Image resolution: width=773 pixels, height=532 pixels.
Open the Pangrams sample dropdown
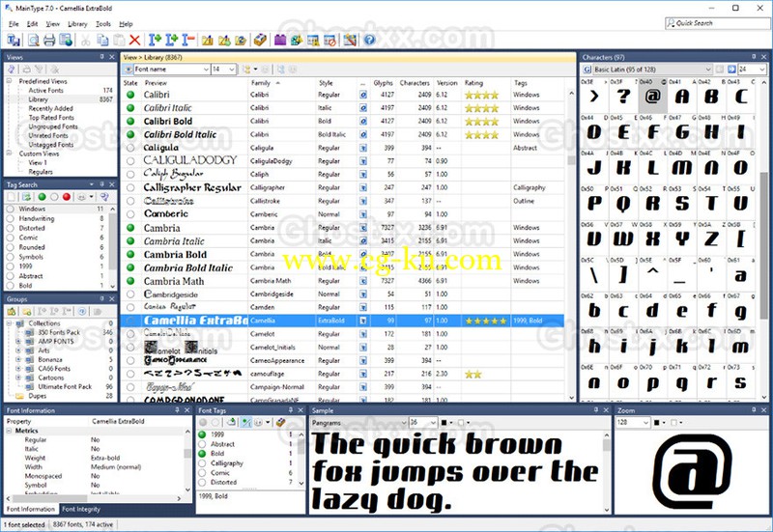pos(404,423)
